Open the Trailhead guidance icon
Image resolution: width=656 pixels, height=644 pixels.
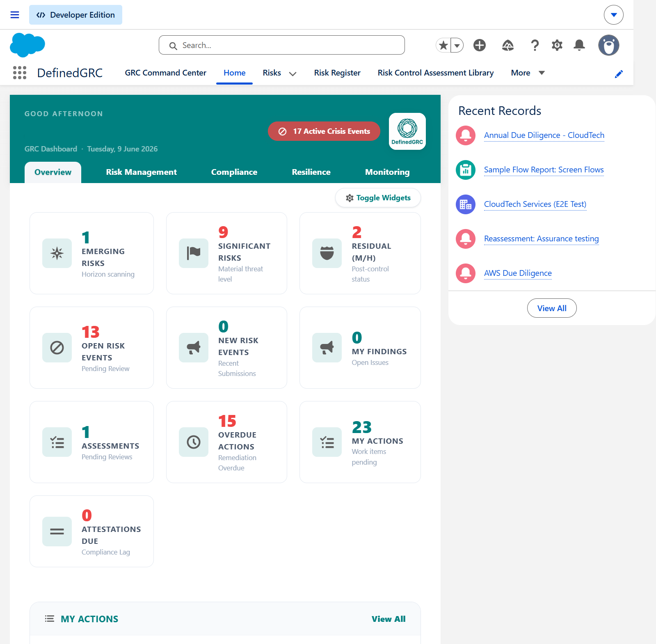tap(508, 45)
